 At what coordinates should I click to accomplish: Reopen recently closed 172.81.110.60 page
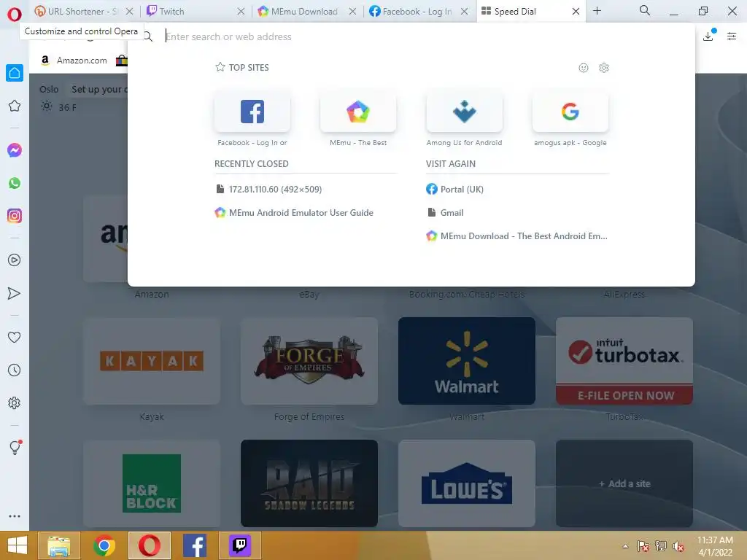coord(269,190)
